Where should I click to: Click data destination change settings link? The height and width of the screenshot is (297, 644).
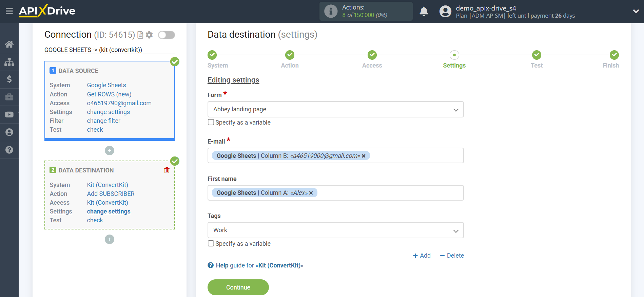click(x=109, y=211)
